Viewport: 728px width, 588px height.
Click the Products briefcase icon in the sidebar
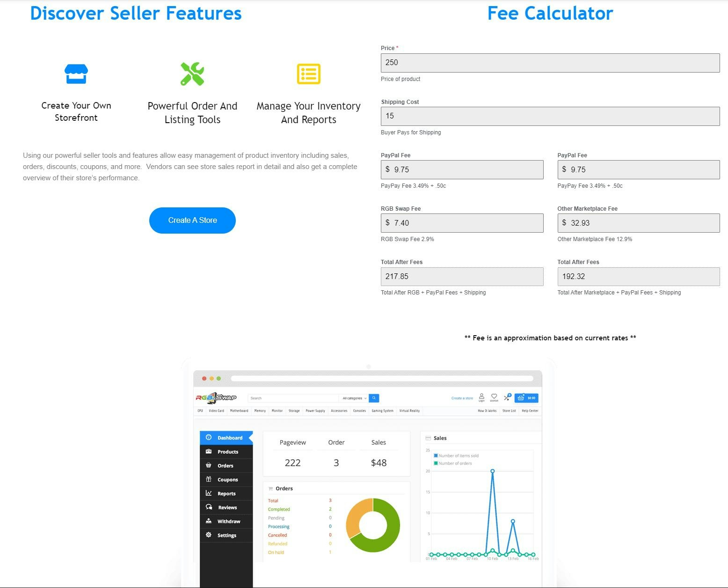209,451
